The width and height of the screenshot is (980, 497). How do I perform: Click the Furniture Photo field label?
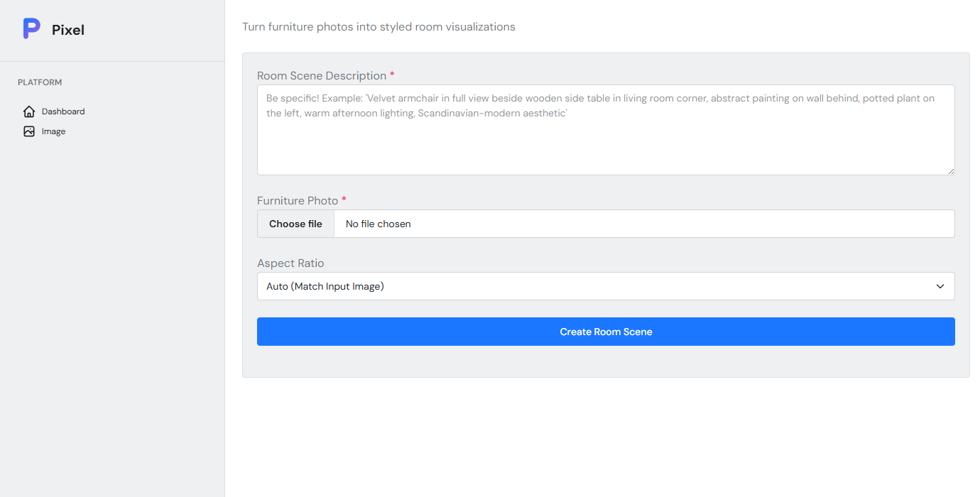[x=298, y=200]
